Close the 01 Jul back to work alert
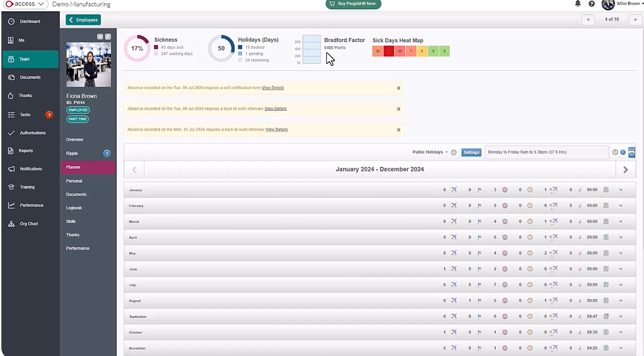Image resolution: width=644 pixels, height=356 pixels. (398, 130)
